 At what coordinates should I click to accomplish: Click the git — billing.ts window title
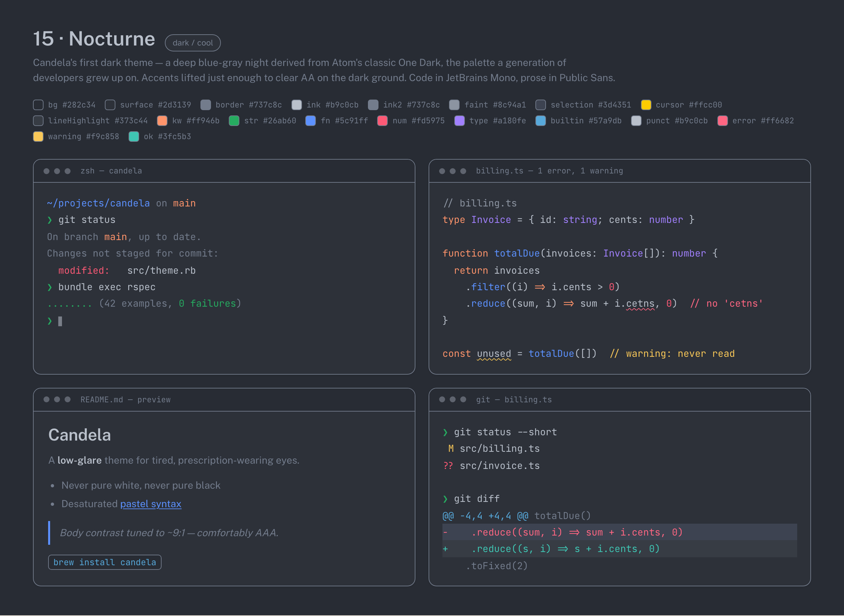[514, 399]
